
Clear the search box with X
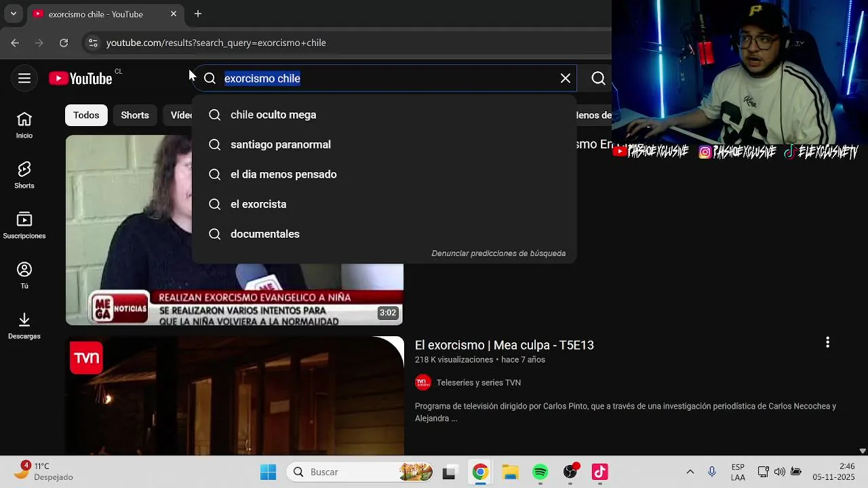coord(566,79)
